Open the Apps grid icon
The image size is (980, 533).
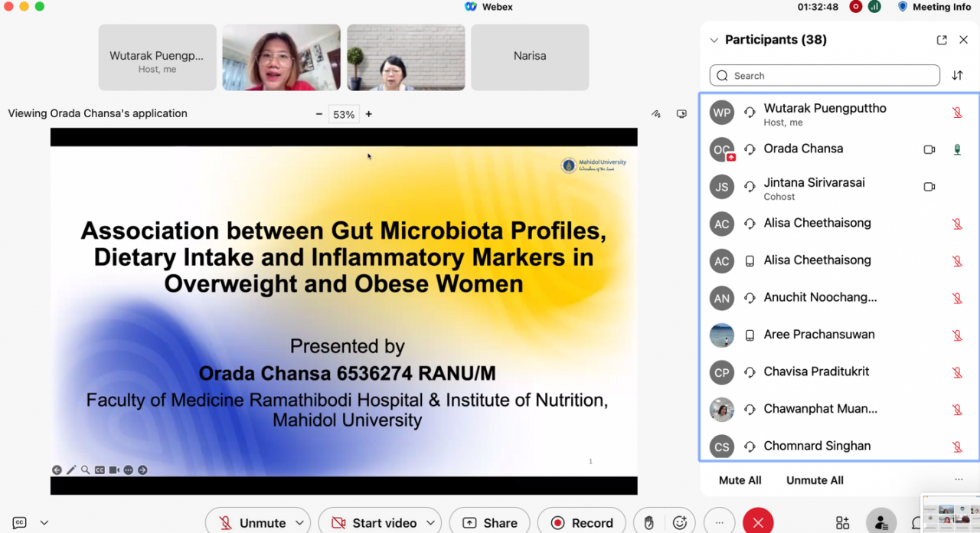tap(842, 523)
